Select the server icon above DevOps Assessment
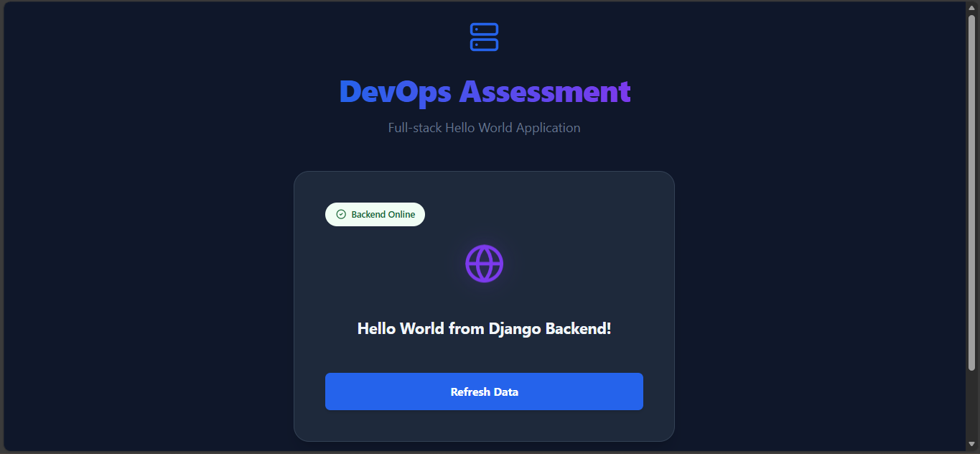 point(484,37)
